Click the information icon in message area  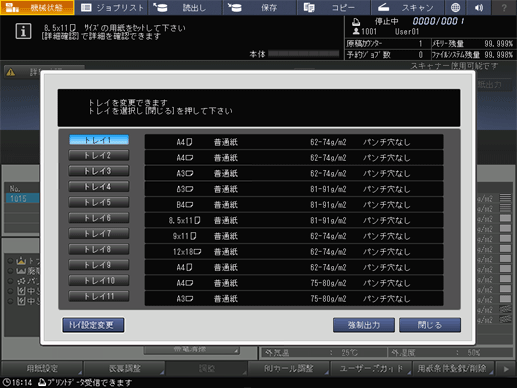(23, 31)
